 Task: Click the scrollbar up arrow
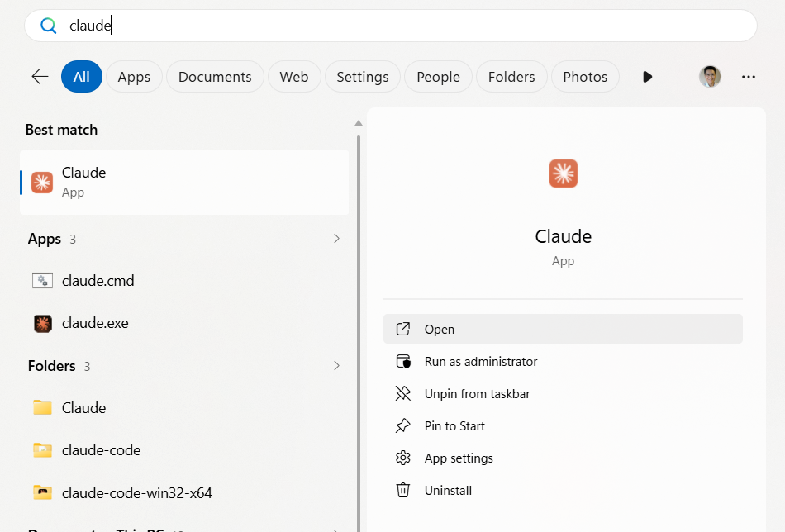click(359, 123)
